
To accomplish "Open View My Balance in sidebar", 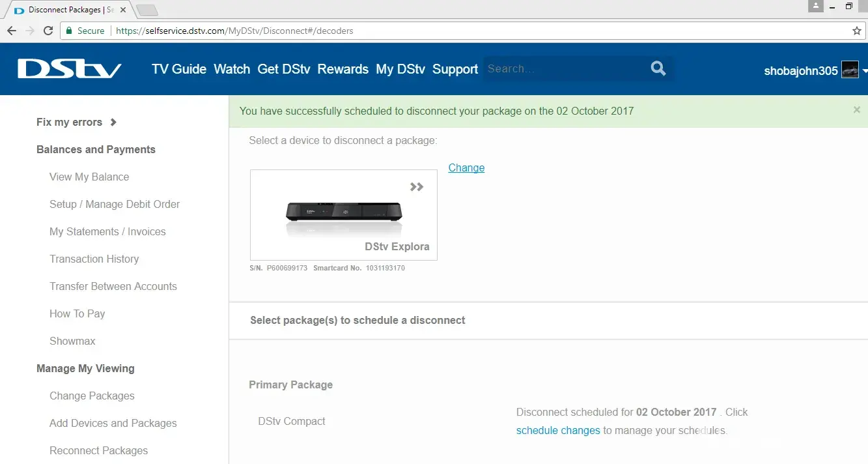I will click(89, 177).
